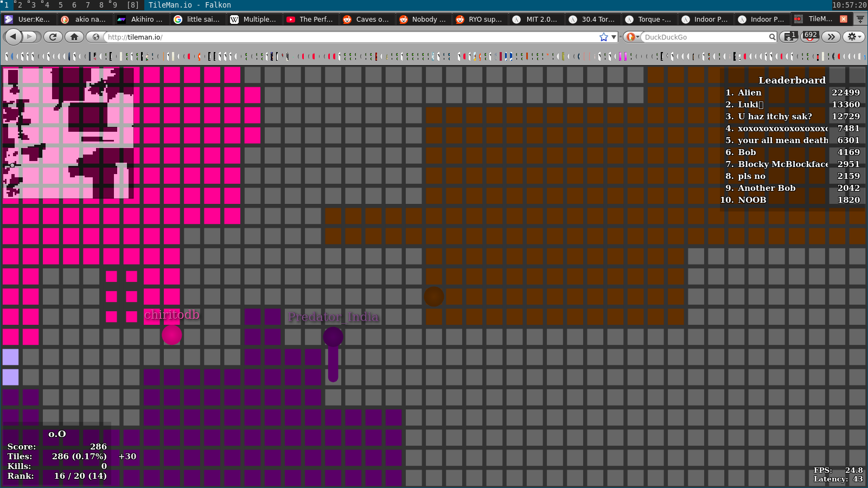Click the Leaderboard heading
The height and width of the screenshot is (488, 868).
pos(792,80)
